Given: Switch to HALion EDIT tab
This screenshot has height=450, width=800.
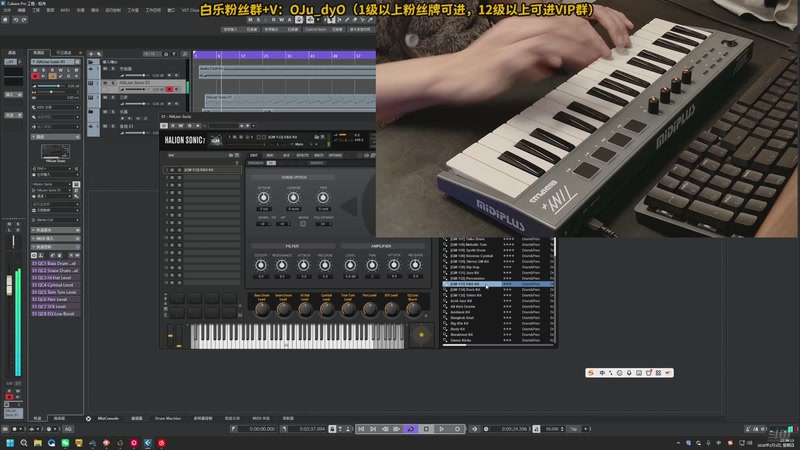Looking at the screenshot, I should point(254,155).
